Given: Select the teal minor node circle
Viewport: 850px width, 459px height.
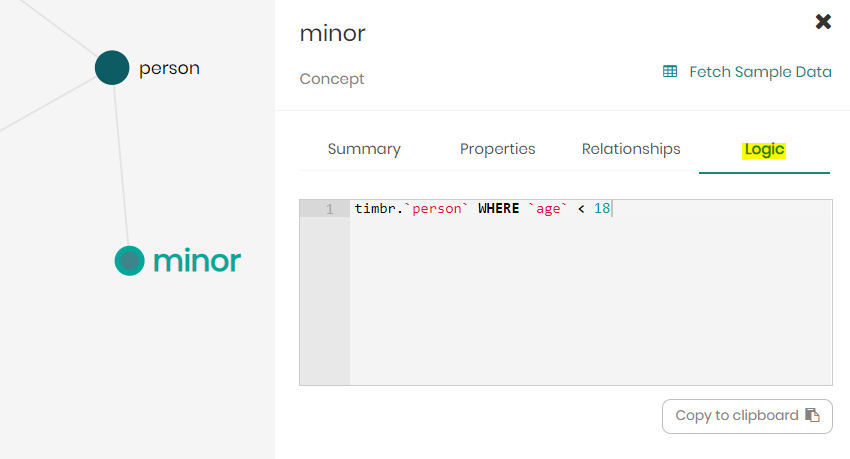Looking at the screenshot, I should [x=129, y=261].
